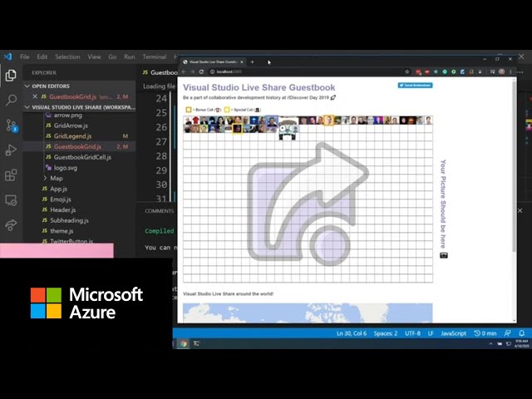532x399 pixels.
Task: Open the Run menu
Action: [x=130, y=57]
